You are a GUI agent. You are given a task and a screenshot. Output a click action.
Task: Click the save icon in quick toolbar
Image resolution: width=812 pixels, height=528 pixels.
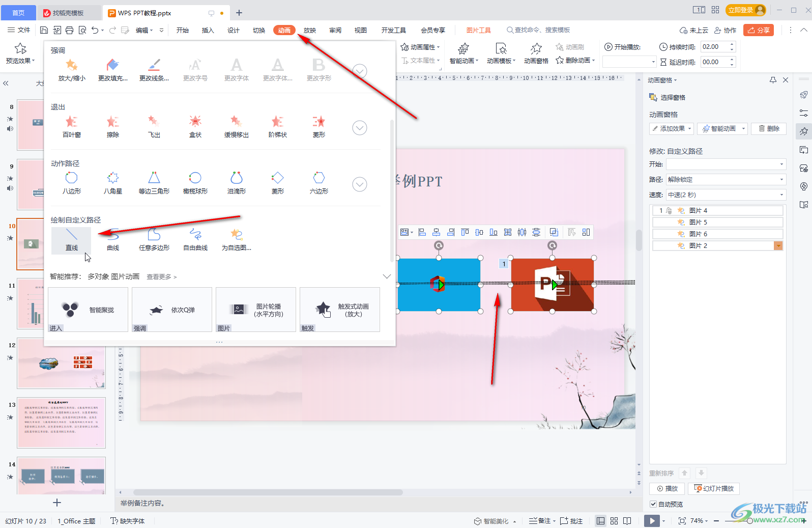click(x=44, y=30)
